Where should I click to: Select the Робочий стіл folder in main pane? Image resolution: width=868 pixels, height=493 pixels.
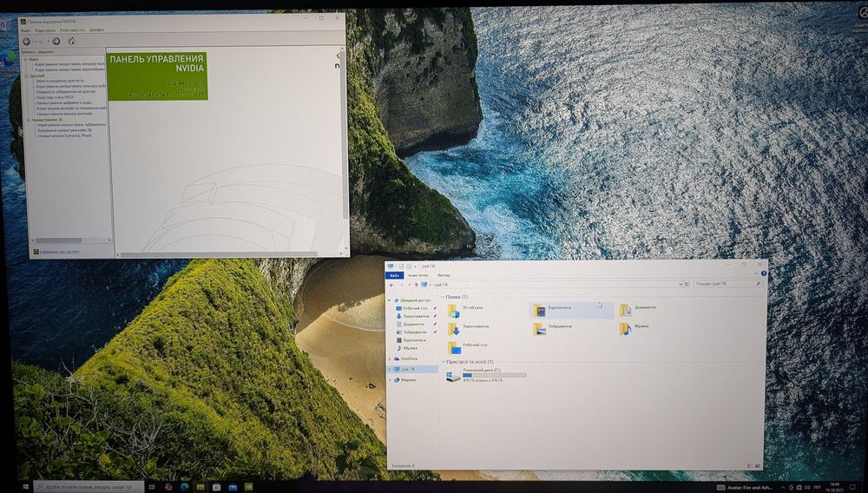click(468, 347)
